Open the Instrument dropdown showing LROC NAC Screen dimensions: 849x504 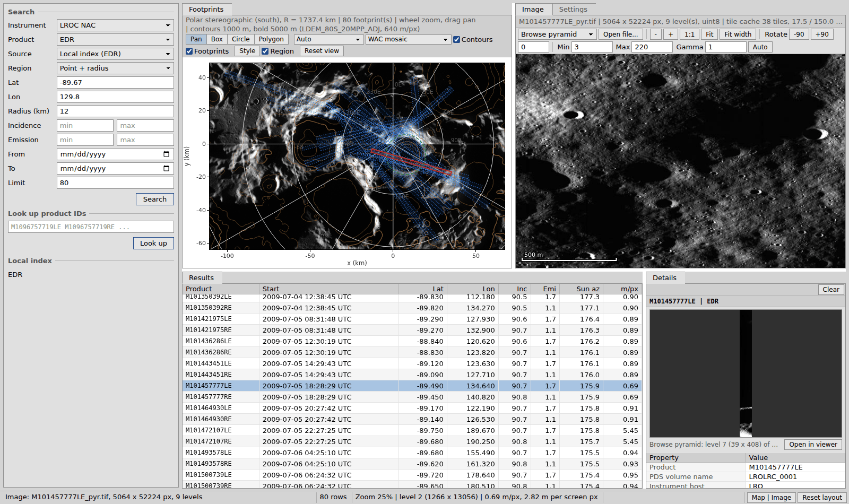click(115, 25)
